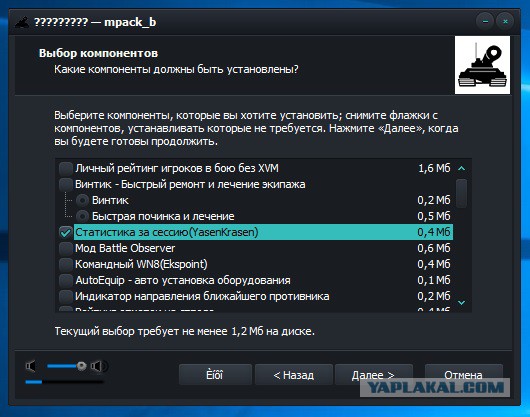Click Мод Battle Observer label
Image resolution: width=530 pixels, height=417 pixels.
click(x=125, y=248)
